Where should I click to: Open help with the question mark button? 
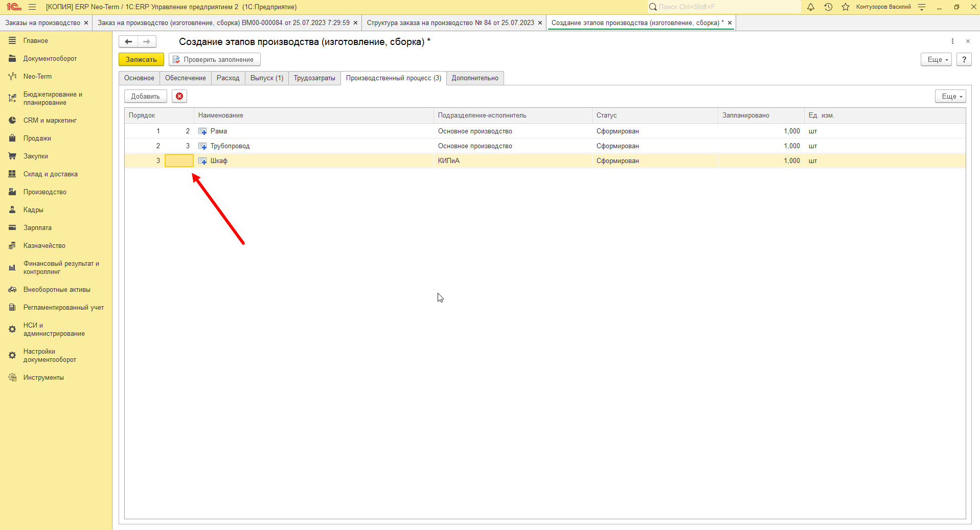click(x=964, y=60)
